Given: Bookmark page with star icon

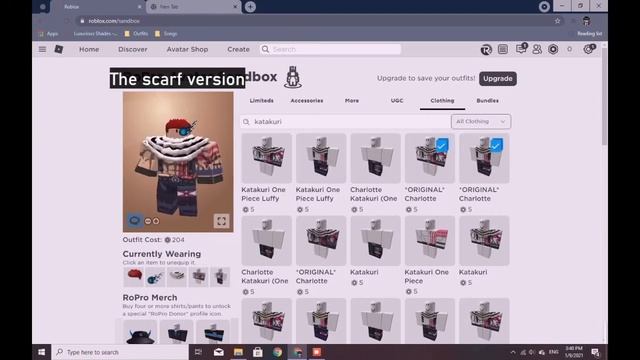Looking at the screenshot, I should pyautogui.click(x=557, y=21).
